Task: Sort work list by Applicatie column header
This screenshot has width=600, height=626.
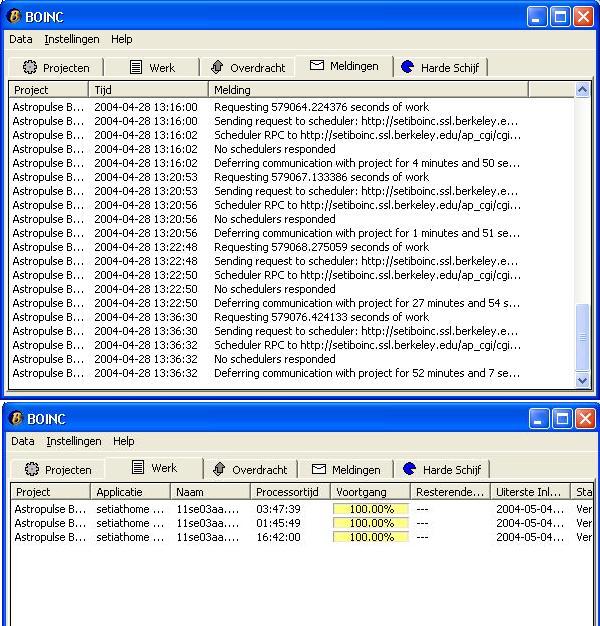Action: (x=131, y=492)
